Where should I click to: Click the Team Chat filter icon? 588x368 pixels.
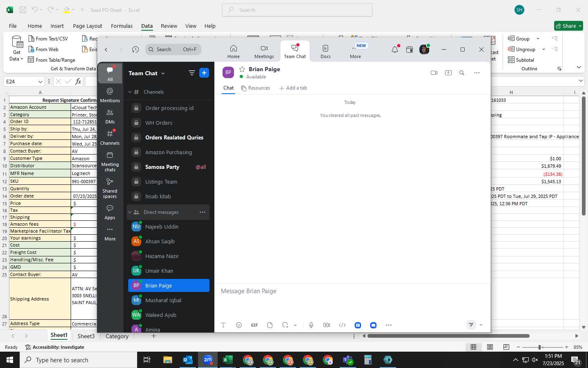click(x=192, y=73)
